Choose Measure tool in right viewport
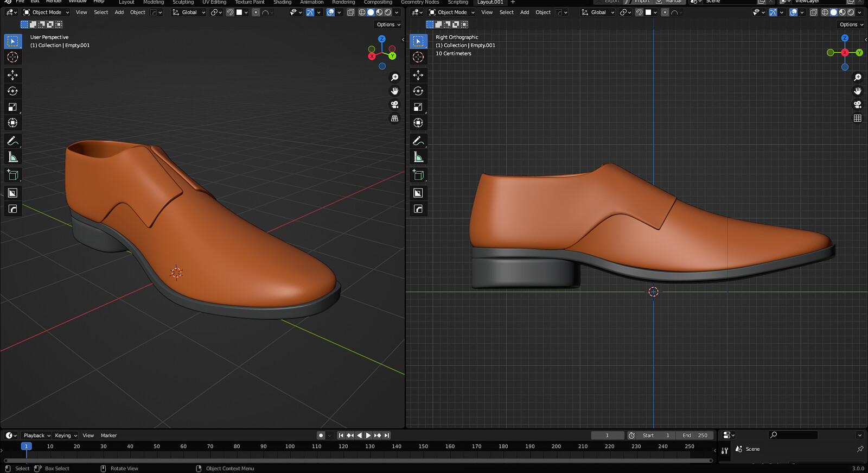This screenshot has height=473, width=868. coord(418,157)
